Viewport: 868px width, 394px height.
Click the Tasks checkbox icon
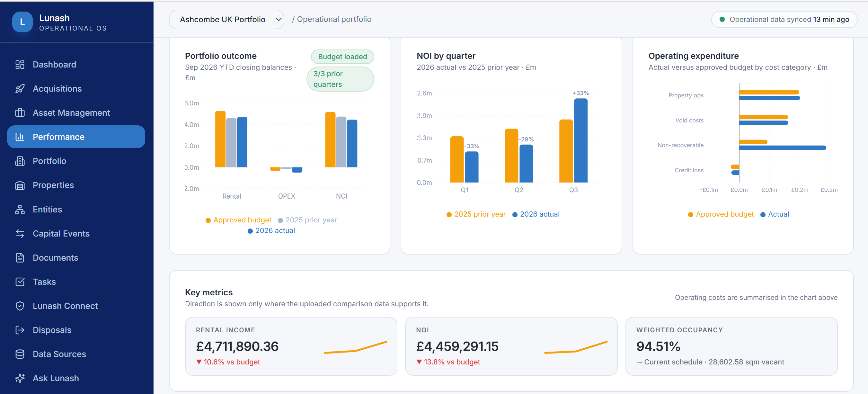(20, 282)
